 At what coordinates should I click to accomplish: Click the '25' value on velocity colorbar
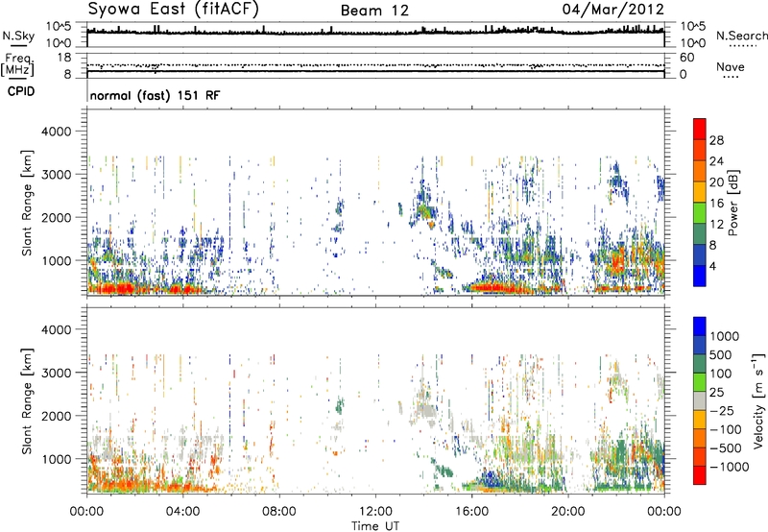(x=716, y=393)
